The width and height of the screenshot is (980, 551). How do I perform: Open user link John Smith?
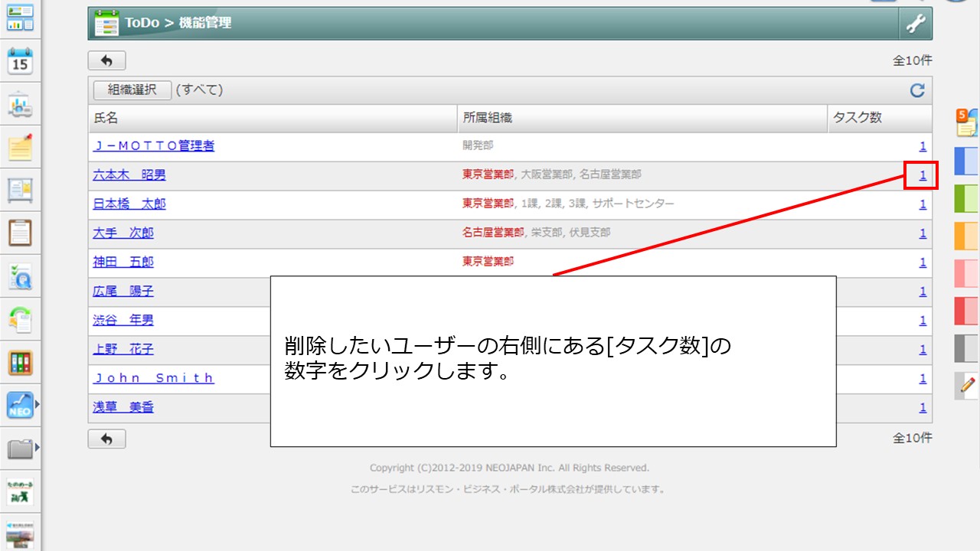coord(153,378)
